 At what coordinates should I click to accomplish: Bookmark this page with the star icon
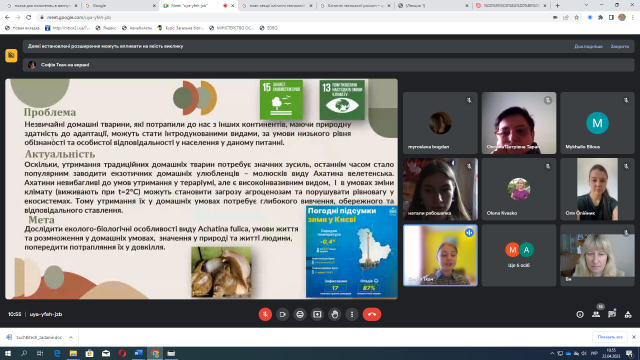click(x=576, y=17)
